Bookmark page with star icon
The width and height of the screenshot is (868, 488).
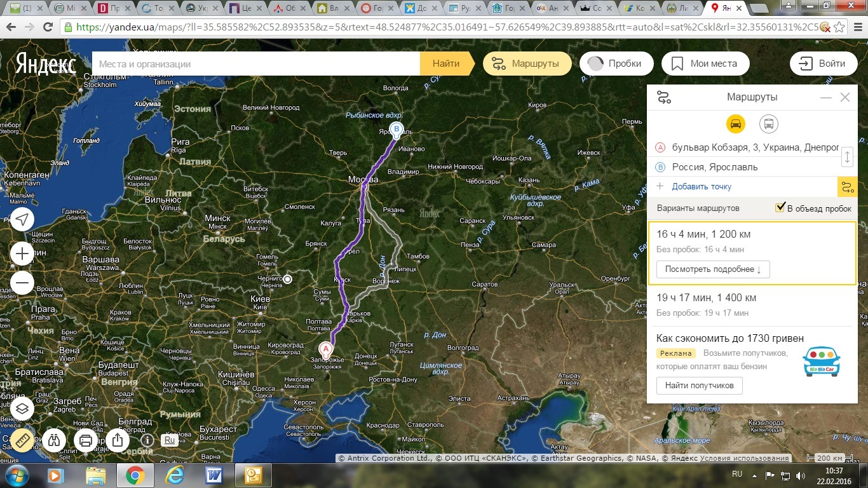click(x=840, y=27)
